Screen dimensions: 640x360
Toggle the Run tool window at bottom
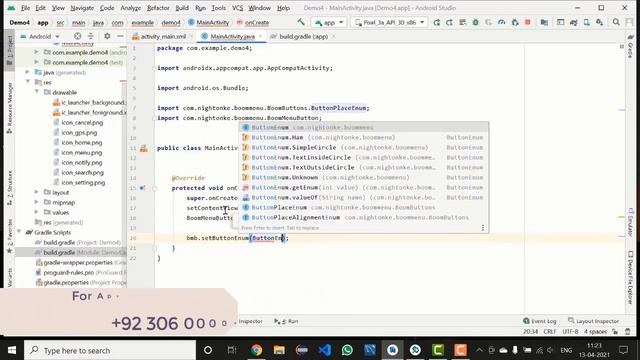click(287, 321)
